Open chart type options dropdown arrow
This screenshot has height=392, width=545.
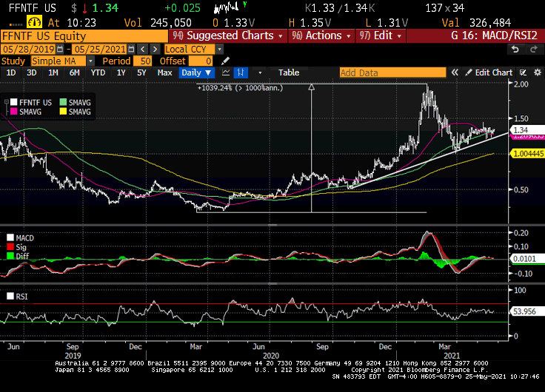pyautogui.click(x=260, y=73)
